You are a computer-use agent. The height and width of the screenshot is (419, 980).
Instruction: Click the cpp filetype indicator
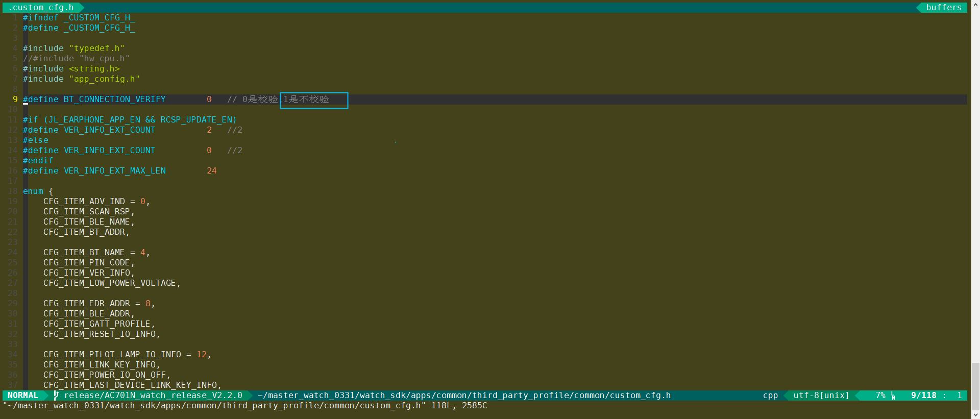(770, 396)
